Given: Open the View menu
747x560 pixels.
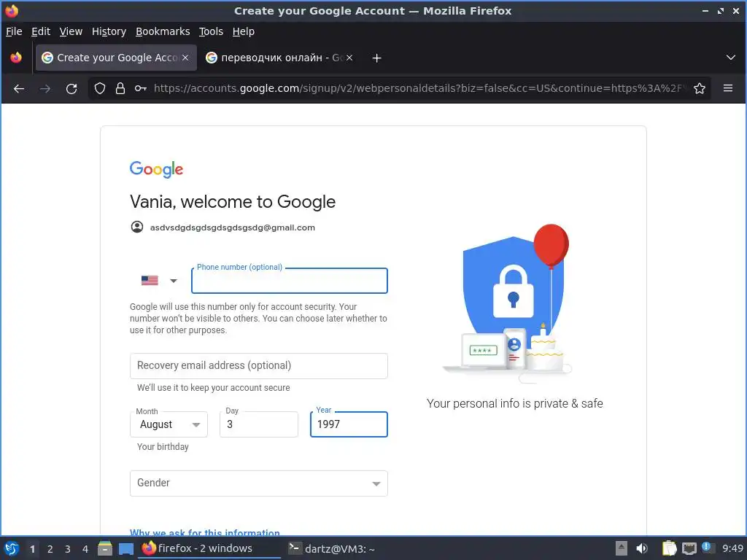Looking at the screenshot, I should (x=71, y=31).
